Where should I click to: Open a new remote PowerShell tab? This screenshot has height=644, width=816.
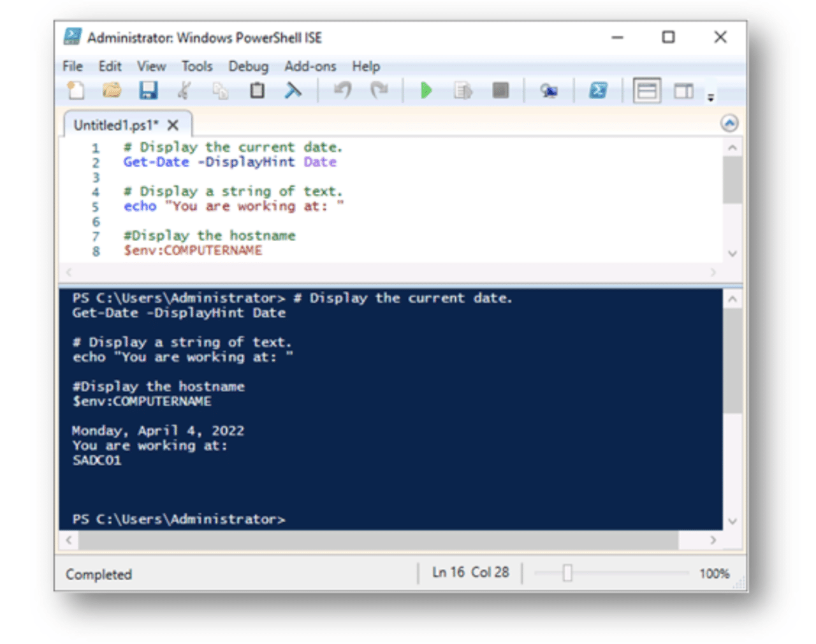point(549,91)
